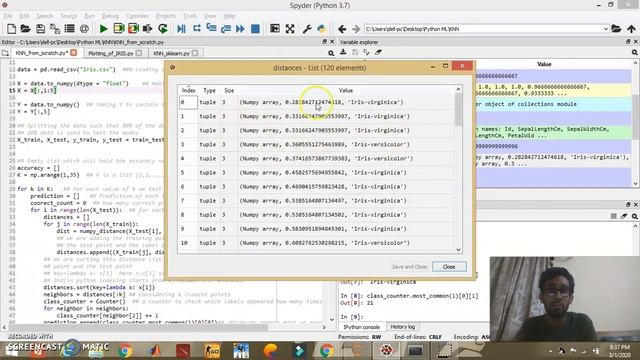640x360 pixels.
Task: Remove all variables eraser icon
Action: click(378, 52)
